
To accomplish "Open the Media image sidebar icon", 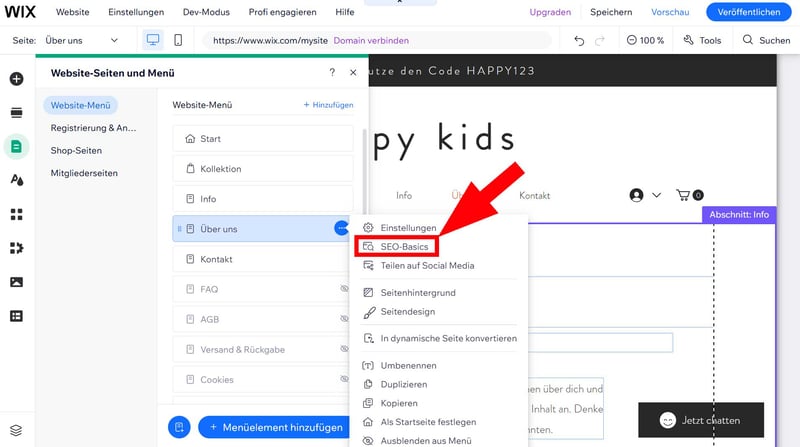I will [x=16, y=282].
